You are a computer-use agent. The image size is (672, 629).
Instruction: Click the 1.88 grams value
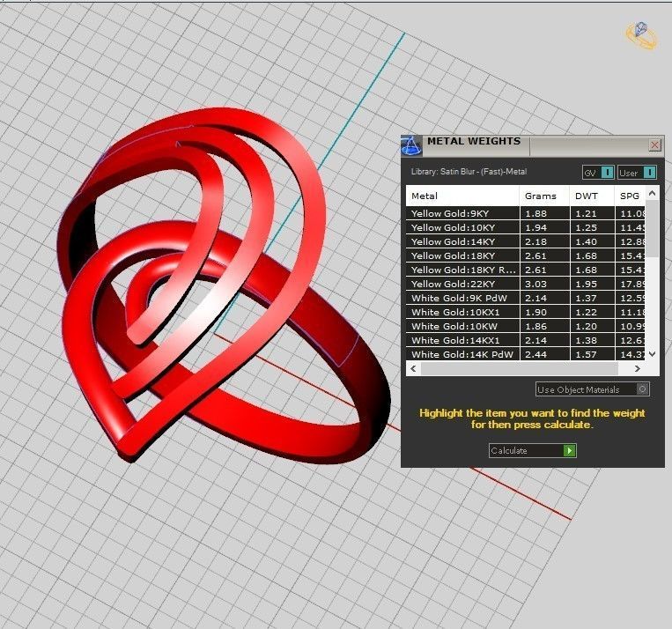(535, 213)
